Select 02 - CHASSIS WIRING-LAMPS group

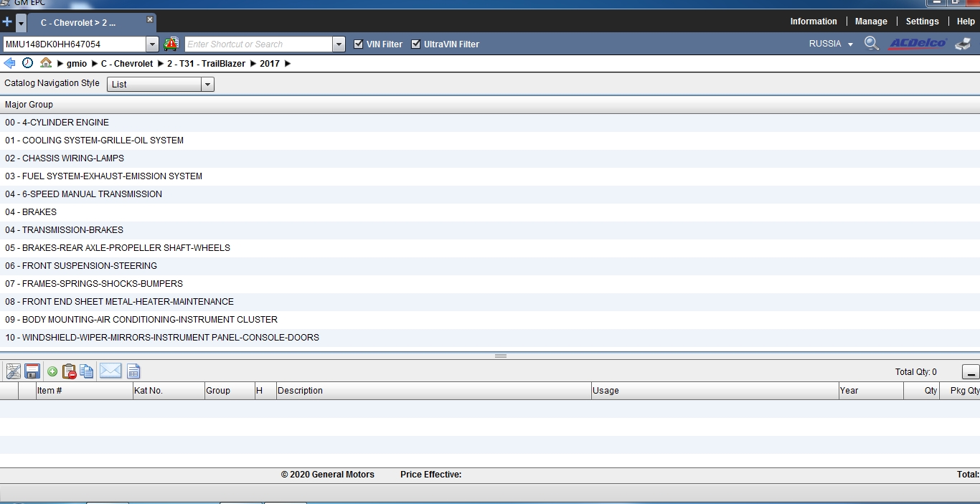490,158
